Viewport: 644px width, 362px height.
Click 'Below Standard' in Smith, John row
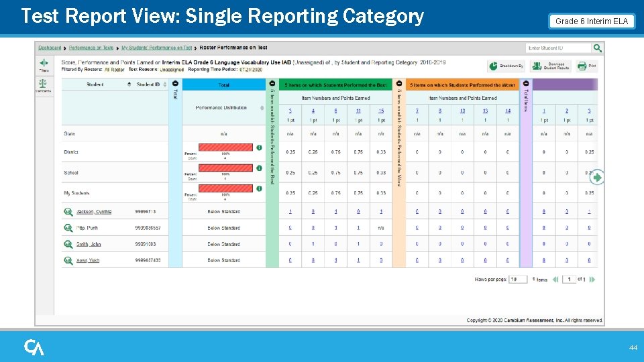pos(224,244)
